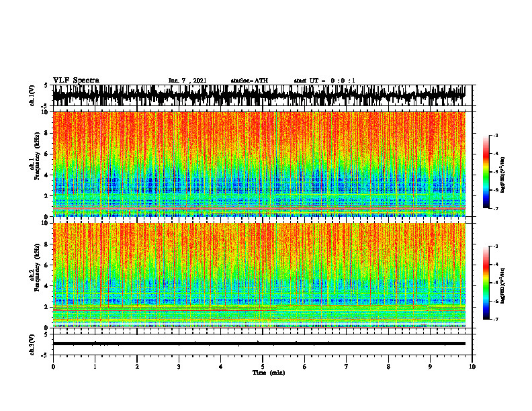Click the ch.2 spectrogram color scale bar
532x411 pixels.
[486, 283]
